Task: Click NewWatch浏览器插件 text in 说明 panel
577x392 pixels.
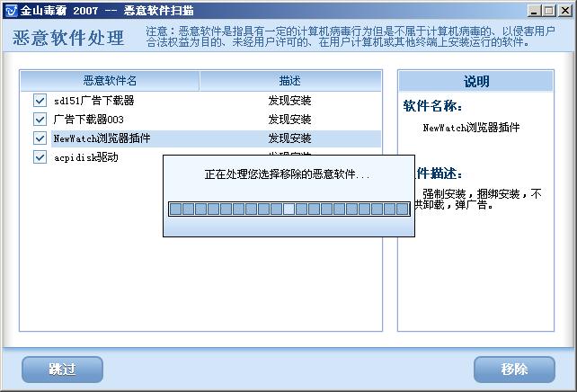Action: click(x=471, y=128)
